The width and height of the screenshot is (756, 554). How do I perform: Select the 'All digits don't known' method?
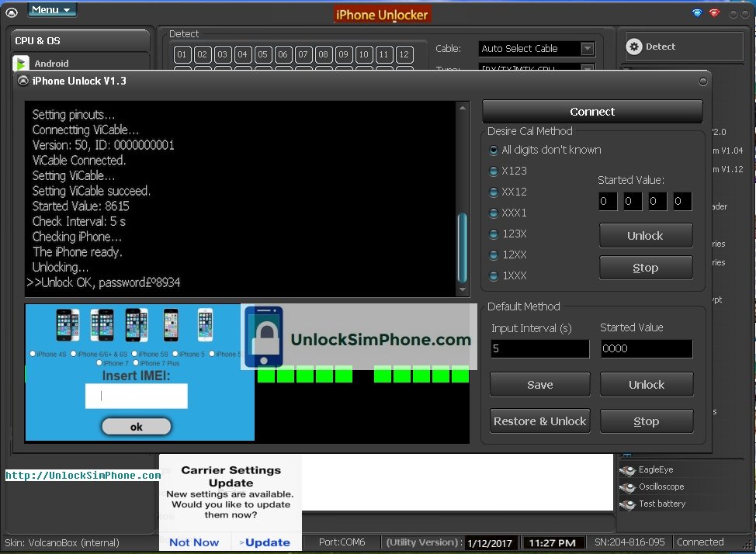click(494, 150)
